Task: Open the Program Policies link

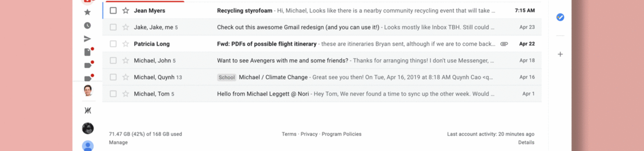Action: tap(341, 134)
